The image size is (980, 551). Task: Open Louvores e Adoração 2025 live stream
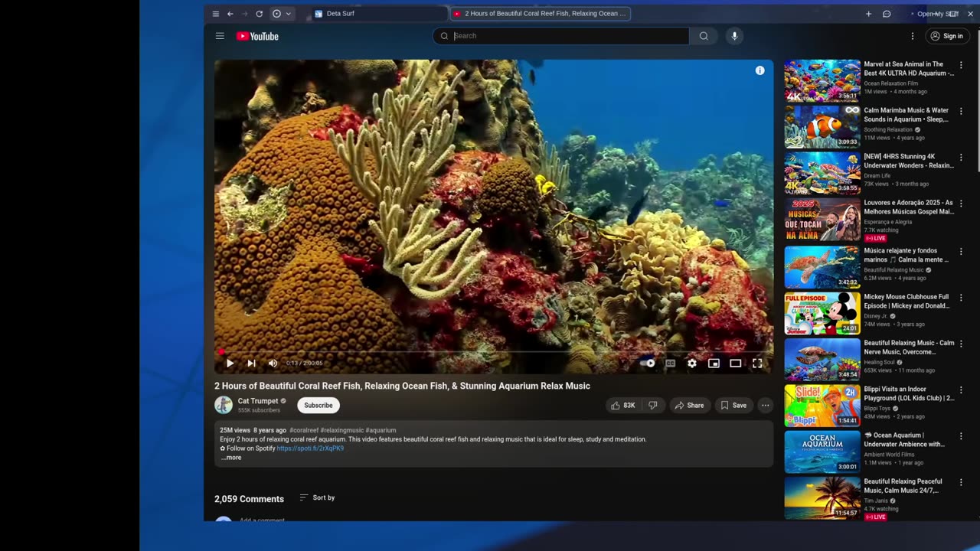click(x=822, y=220)
